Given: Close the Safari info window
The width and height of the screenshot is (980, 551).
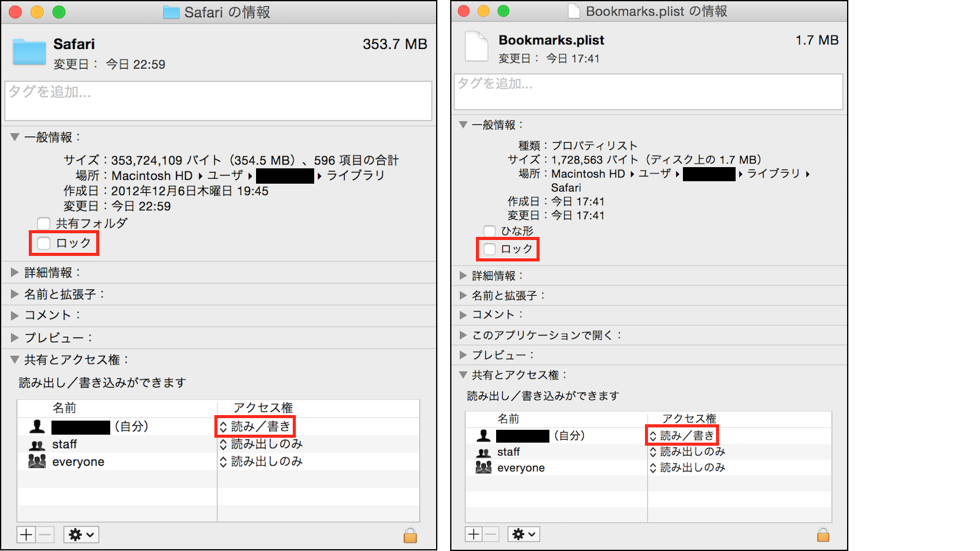Looking at the screenshot, I should [15, 12].
